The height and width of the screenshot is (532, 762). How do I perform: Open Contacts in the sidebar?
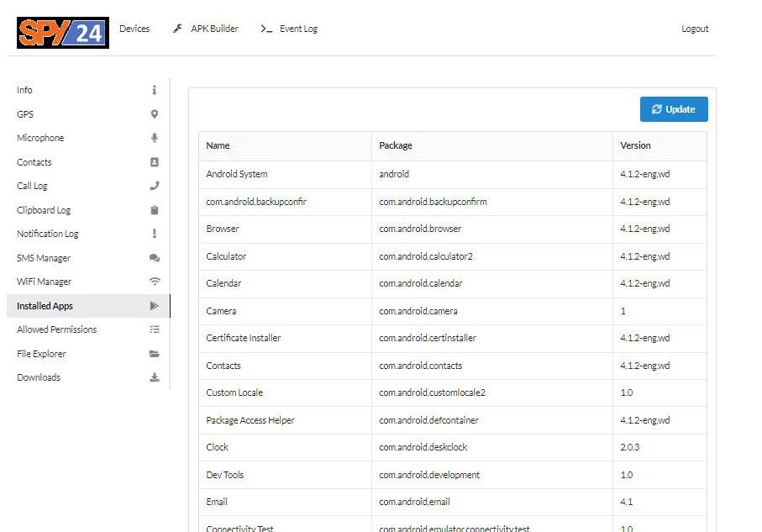tap(88, 162)
